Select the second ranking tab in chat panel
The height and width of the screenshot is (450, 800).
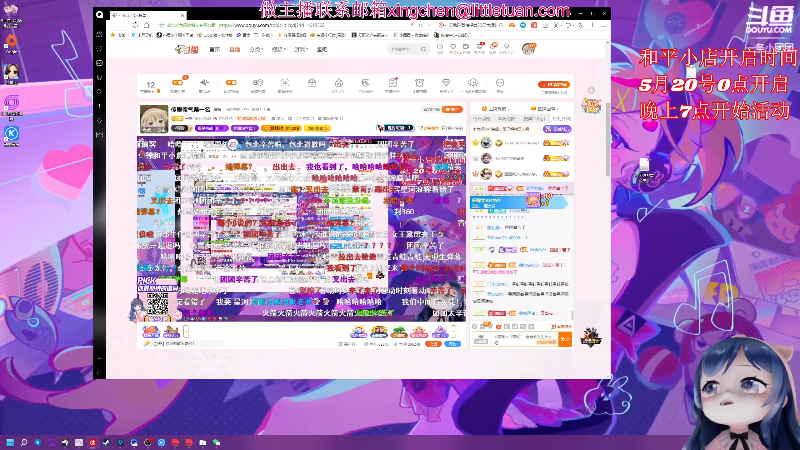507,119
